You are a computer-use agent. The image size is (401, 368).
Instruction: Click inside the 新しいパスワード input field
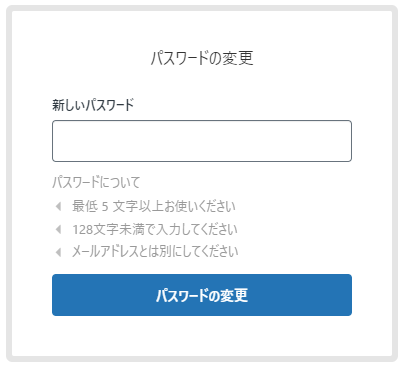(x=202, y=141)
